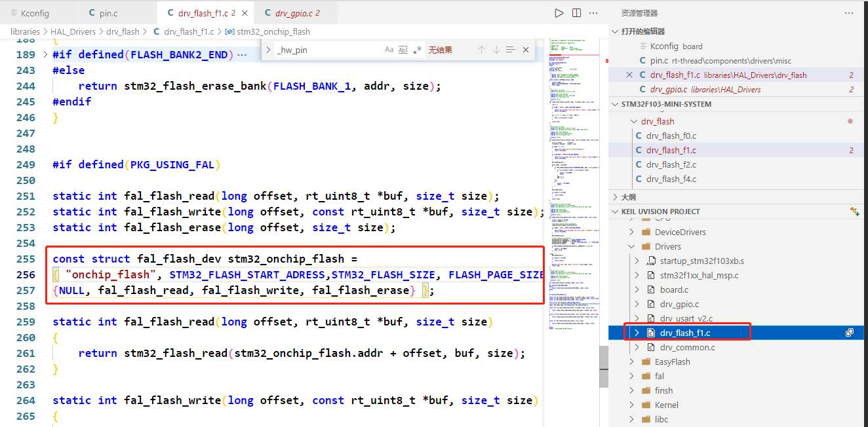
Task: Open Explorer panel more actions ellipsis
Action: 850,13
